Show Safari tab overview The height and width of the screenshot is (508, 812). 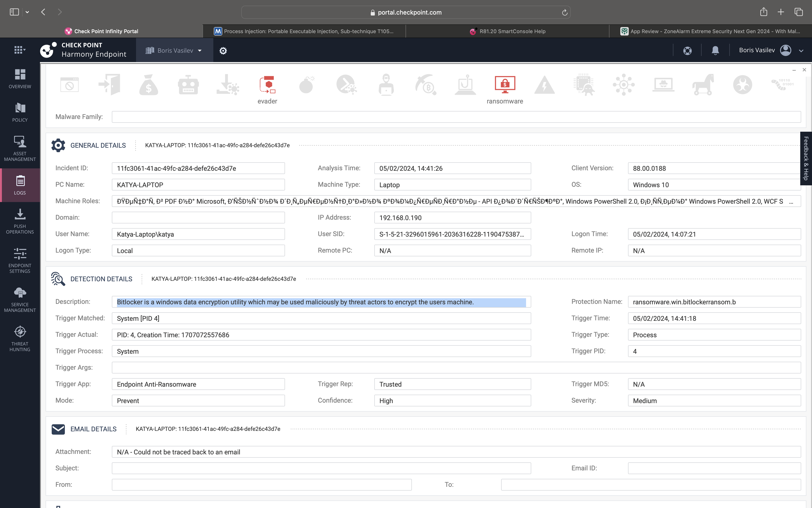pos(799,12)
